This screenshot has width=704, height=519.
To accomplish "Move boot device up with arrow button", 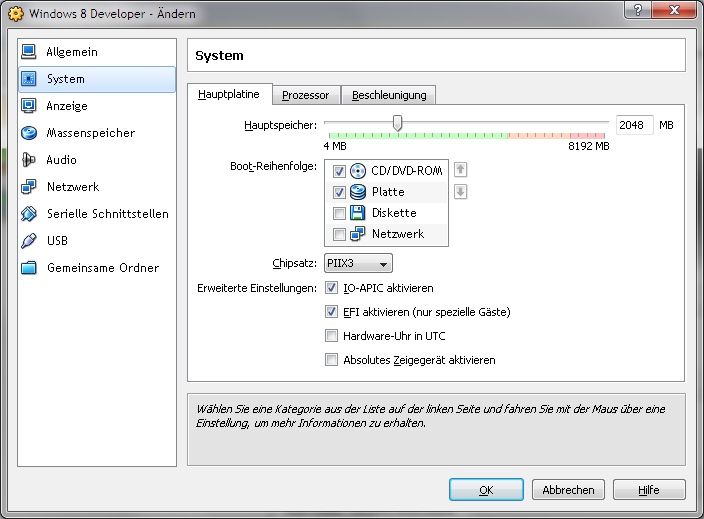I will pos(461,170).
